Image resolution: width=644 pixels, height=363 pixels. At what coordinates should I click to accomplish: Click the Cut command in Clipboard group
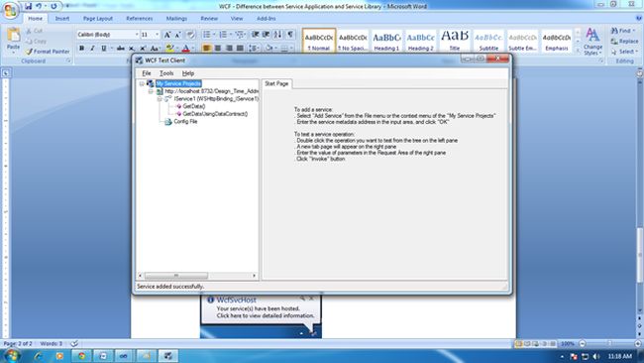(34, 31)
